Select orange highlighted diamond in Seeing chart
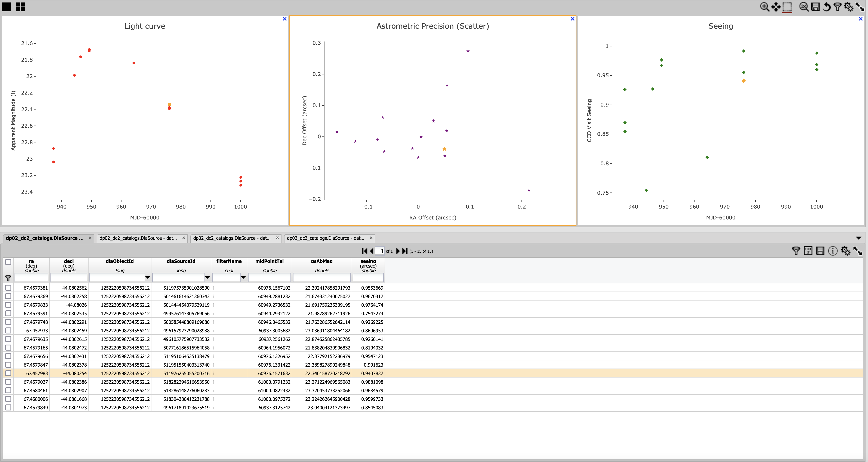Screen dimensions: 868x462 [x=744, y=81]
